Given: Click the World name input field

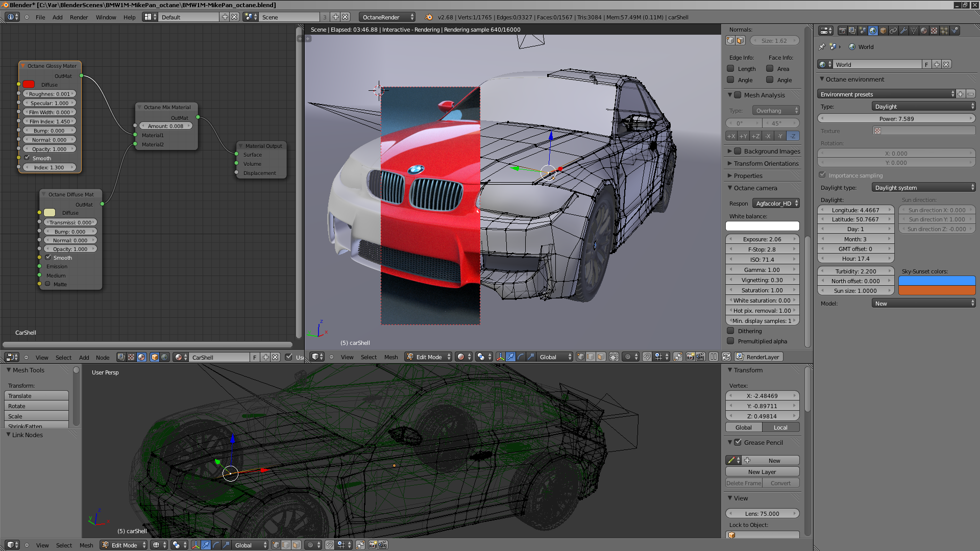Looking at the screenshot, I should (877, 65).
